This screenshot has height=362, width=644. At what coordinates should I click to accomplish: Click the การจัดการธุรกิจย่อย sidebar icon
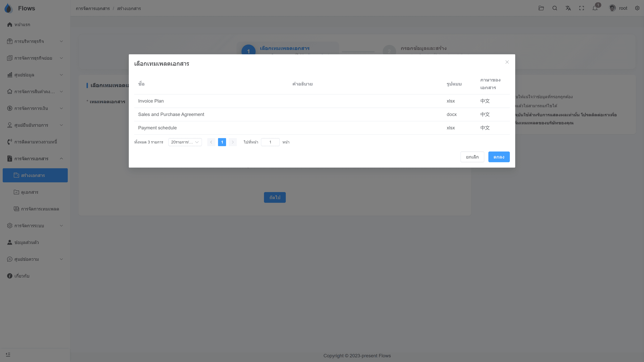click(x=10, y=58)
